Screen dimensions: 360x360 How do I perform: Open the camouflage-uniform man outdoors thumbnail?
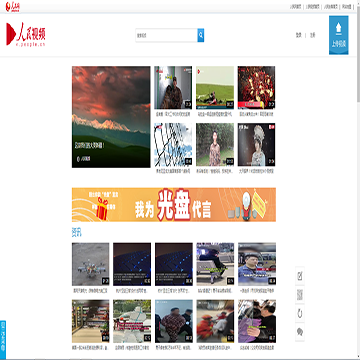(215, 144)
